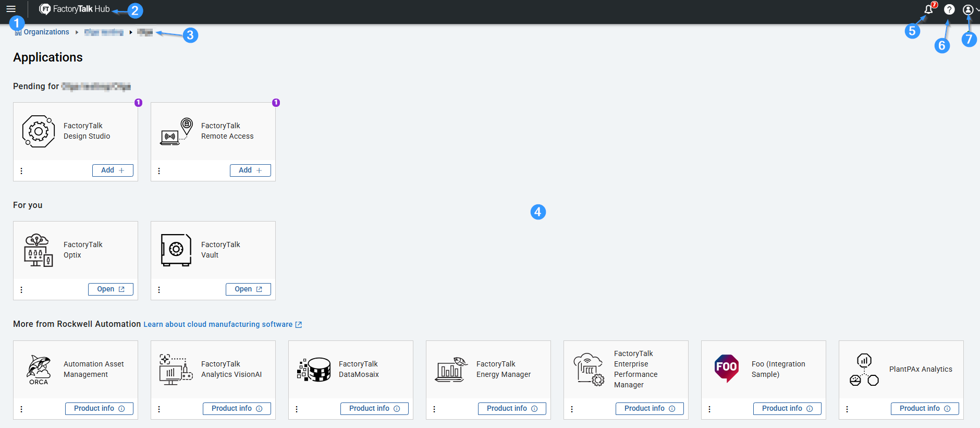Click the FactoryTalk Design Studio icon
Image resolution: width=980 pixels, height=428 pixels.
point(39,131)
